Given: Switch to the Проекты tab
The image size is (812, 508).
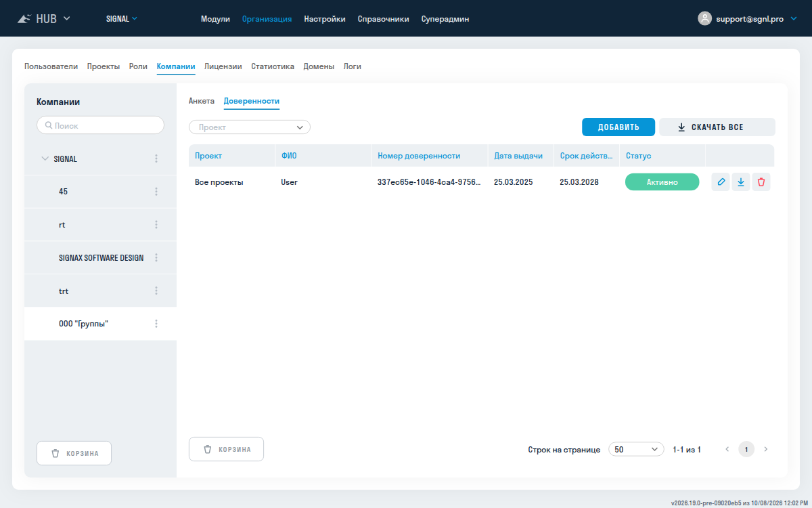Looking at the screenshot, I should click(104, 66).
